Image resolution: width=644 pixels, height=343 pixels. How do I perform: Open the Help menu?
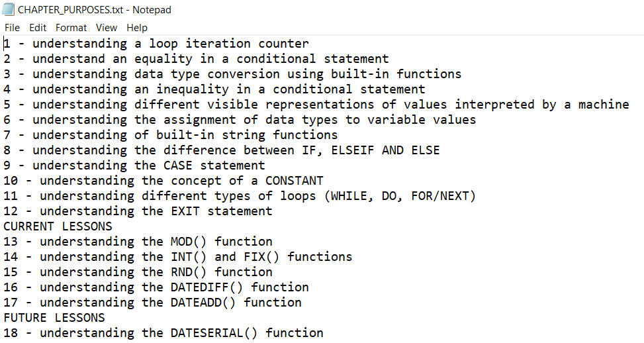pyautogui.click(x=137, y=28)
